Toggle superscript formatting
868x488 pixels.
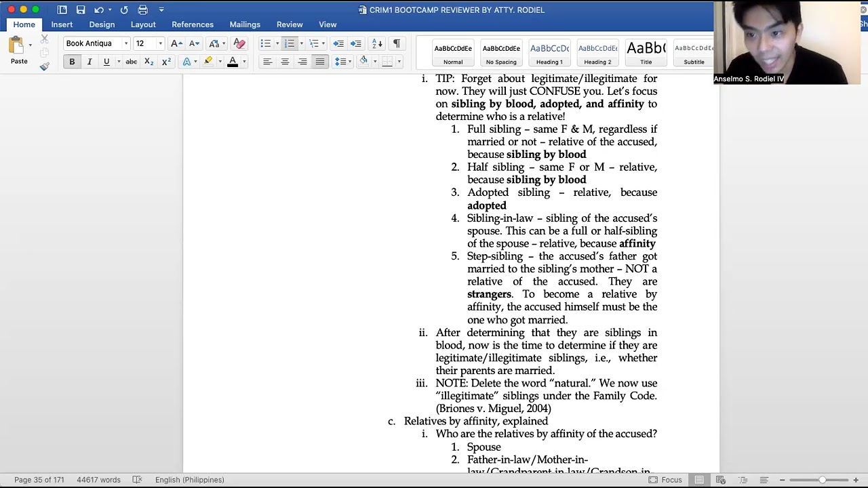click(166, 62)
